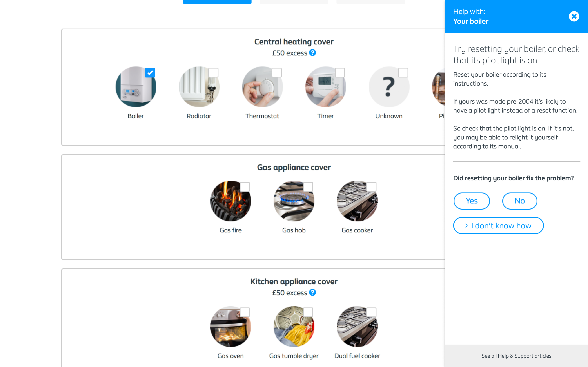Click the Timer appliance picture
The height and width of the screenshot is (367, 588).
click(326, 87)
